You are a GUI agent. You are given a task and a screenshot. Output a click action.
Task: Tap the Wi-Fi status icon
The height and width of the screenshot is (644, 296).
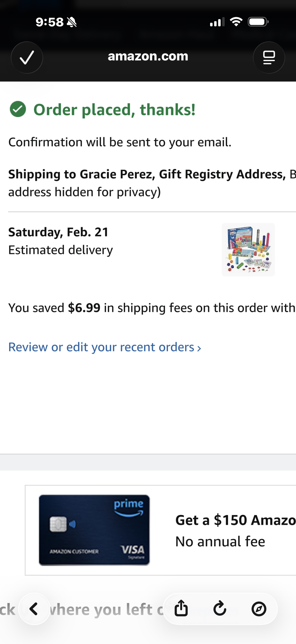click(236, 22)
